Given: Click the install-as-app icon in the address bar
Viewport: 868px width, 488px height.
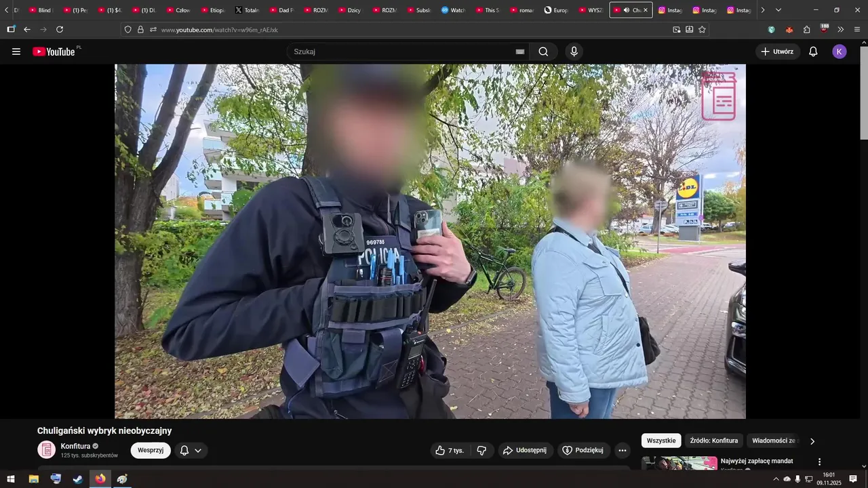Looking at the screenshot, I should click(x=689, y=30).
